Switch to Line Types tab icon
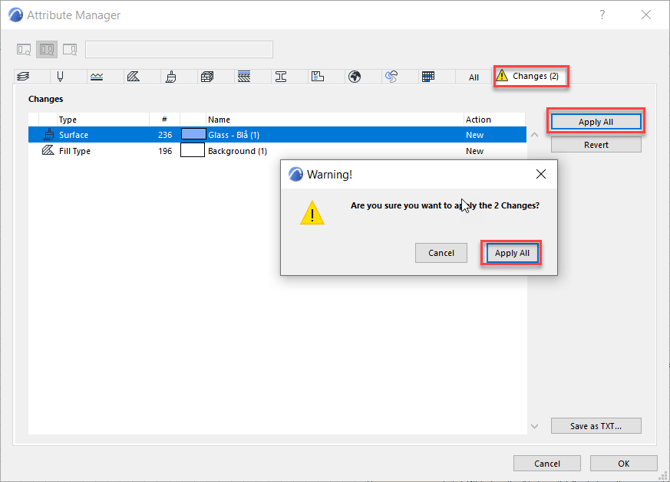 [97, 77]
